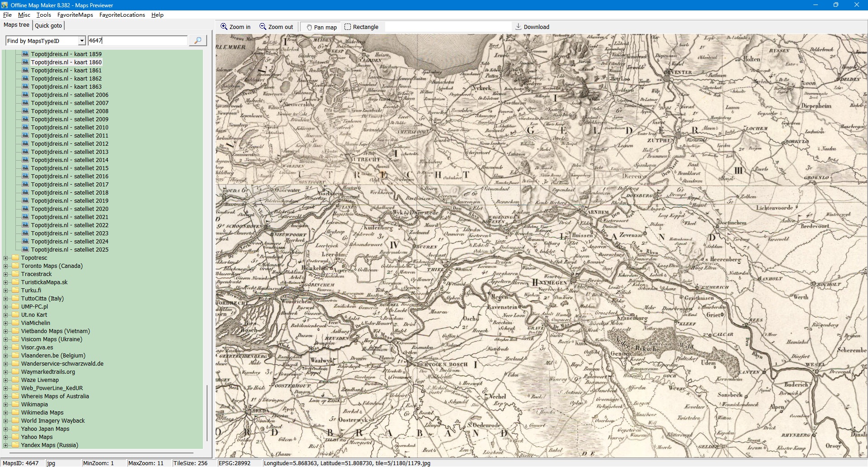Viewport: 868px width, 467px height.
Task: Expand the Yandex Maps (Russia) folder
Action: coord(6,445)
